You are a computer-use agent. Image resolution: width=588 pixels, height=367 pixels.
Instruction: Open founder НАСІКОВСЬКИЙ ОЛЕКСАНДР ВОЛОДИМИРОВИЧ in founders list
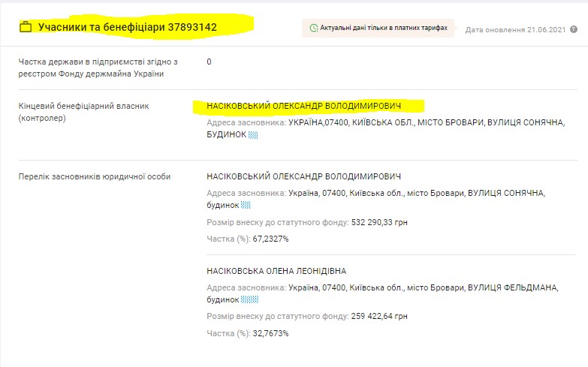(x=303, y=176)
